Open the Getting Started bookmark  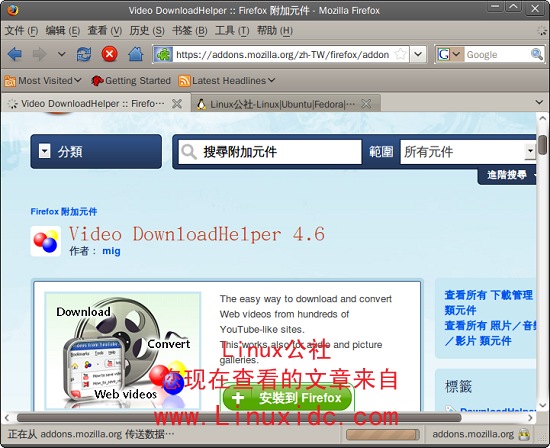tap(131, 81)
